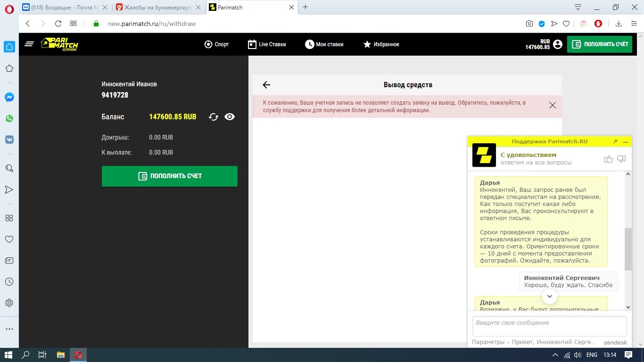644x362 pixels.
Task: Open the Live Ставки section
Action: pos(267,44)
